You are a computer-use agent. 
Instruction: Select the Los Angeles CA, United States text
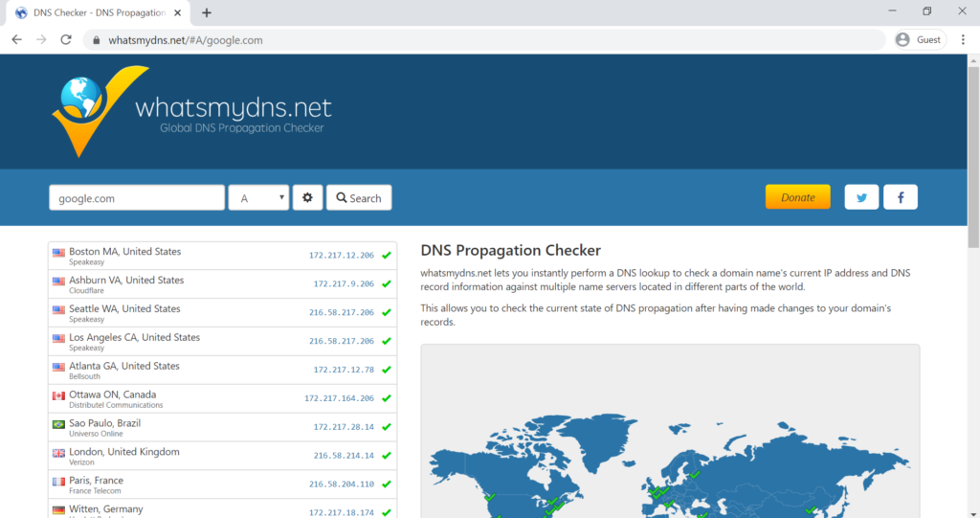click(x=134, y=337)
